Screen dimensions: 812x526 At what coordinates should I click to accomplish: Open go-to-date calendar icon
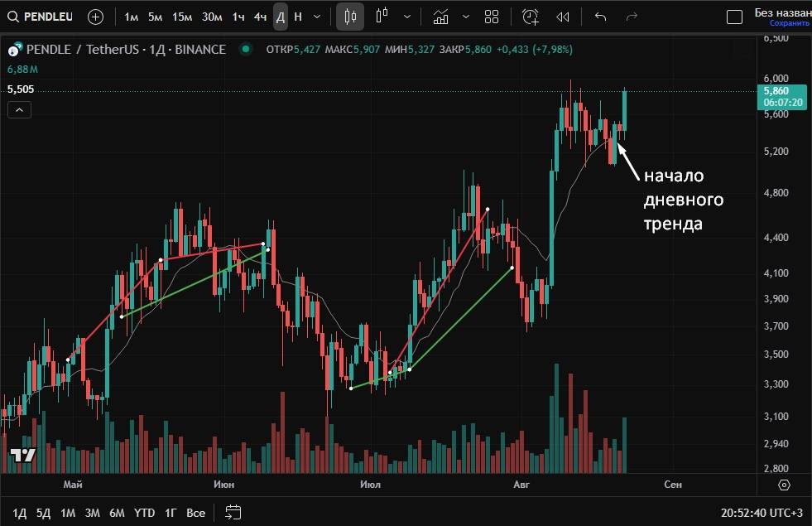click(x=233, y=513)
